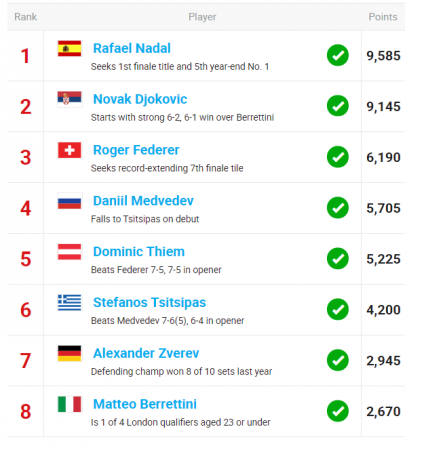Click the Serbia flag icon
426x450 pixels.
click(69, 99)
